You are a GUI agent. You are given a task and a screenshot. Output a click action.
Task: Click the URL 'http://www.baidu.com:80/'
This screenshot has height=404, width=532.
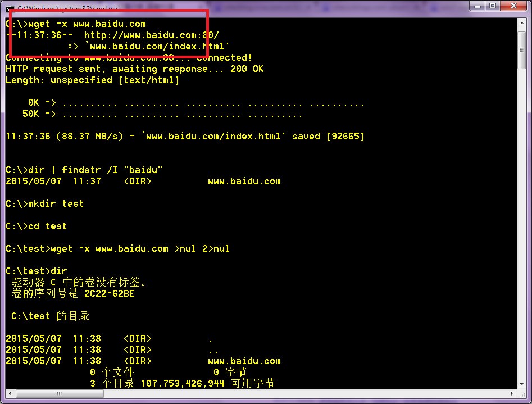tap(151, 35)
